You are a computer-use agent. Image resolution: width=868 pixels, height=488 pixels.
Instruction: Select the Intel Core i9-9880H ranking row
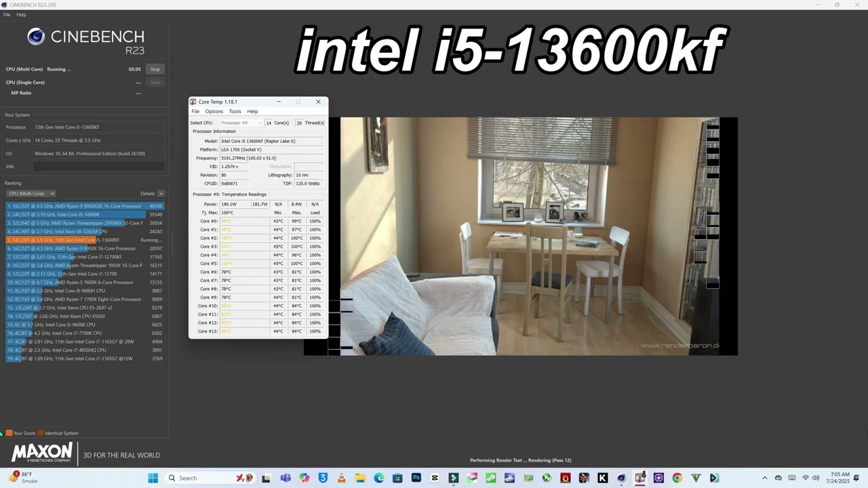[x=85, y=291]
